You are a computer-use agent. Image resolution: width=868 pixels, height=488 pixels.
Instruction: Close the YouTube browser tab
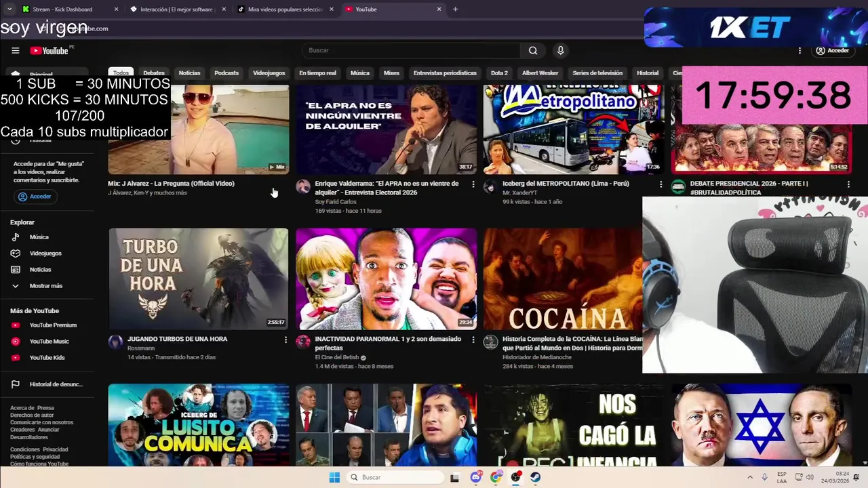(439, 9)
